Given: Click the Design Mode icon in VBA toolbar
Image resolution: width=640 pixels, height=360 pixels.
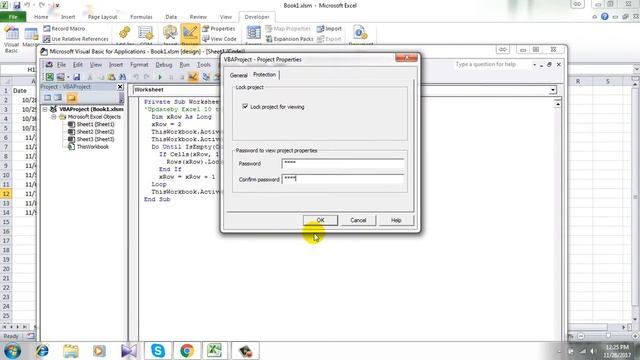Looking at the screenshot, I should coord(193,77).
